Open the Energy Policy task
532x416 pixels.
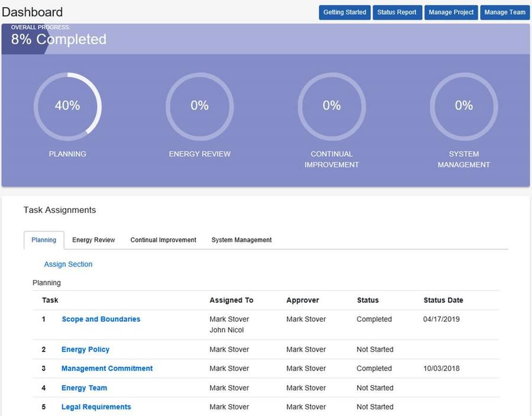tap(85, 350)
